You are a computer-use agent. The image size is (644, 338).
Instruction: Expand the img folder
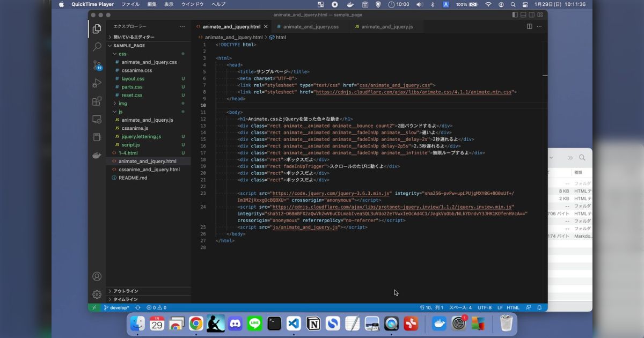click(122, 103)
